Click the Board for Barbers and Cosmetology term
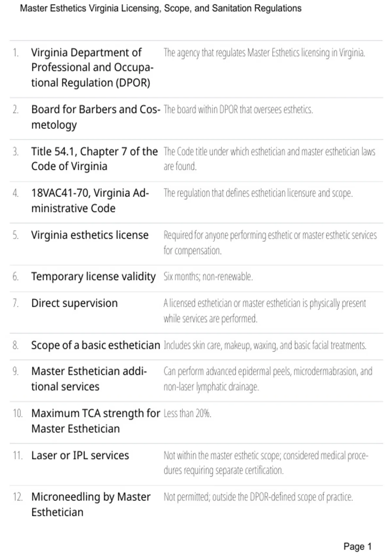 click(96, 117)
